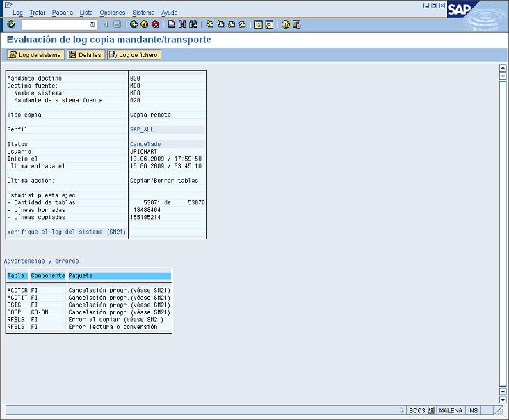Click the green Enter checkmark icon
509x420 pixels.
11,24
